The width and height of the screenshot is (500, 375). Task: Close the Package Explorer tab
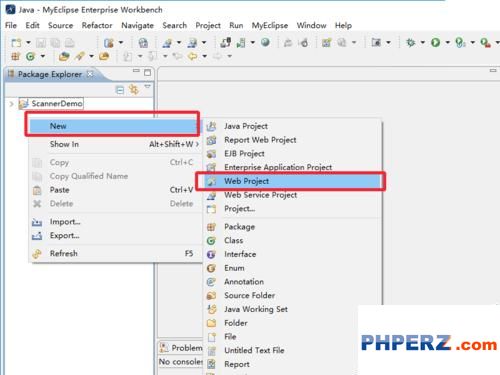(90, 74)
